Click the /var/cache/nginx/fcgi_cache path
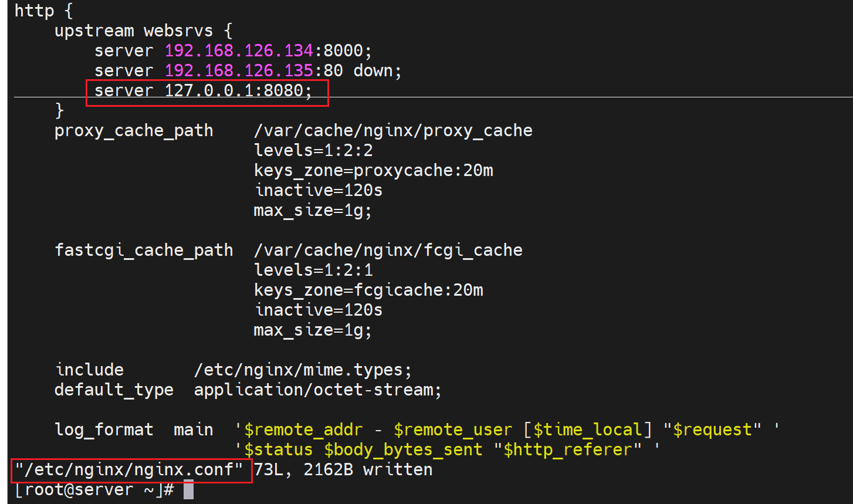The image size is (853, 504). coord(388,250)
